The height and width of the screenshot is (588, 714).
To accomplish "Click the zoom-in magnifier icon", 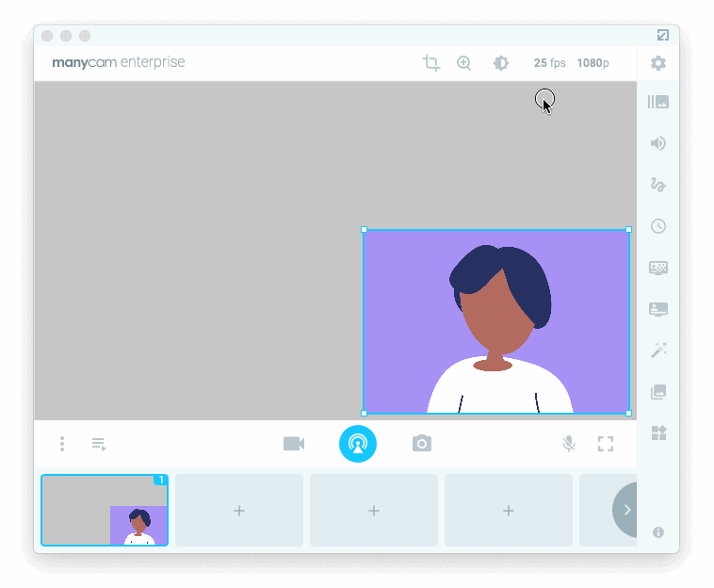I will (463, 63).
